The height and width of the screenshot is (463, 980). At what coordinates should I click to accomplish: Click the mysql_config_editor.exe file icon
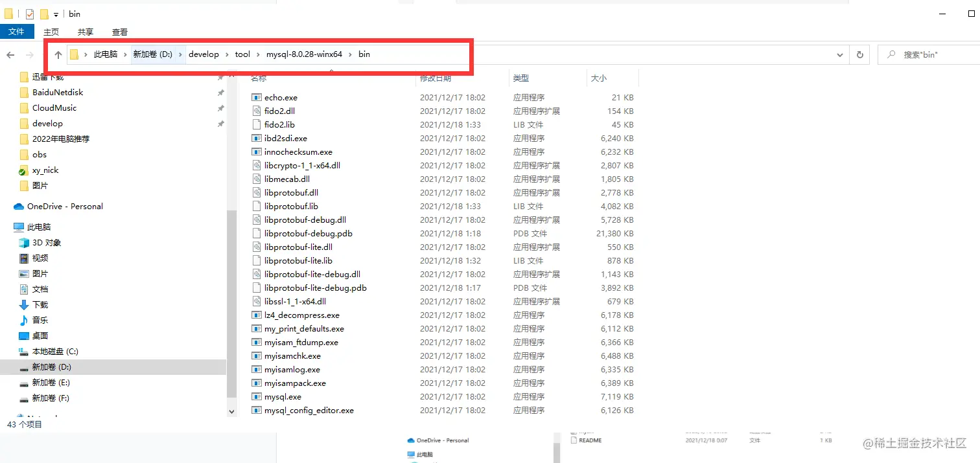click(256, 410)
